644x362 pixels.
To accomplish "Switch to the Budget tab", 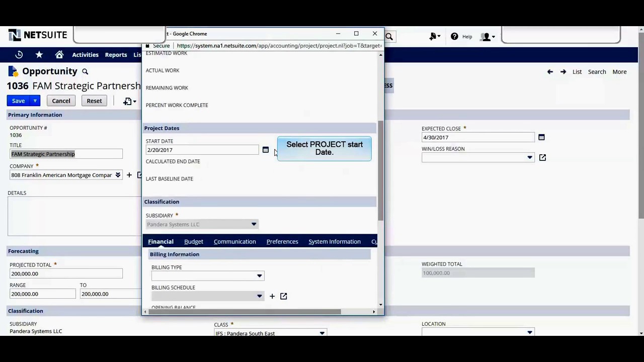I will (x=194, y=242).
